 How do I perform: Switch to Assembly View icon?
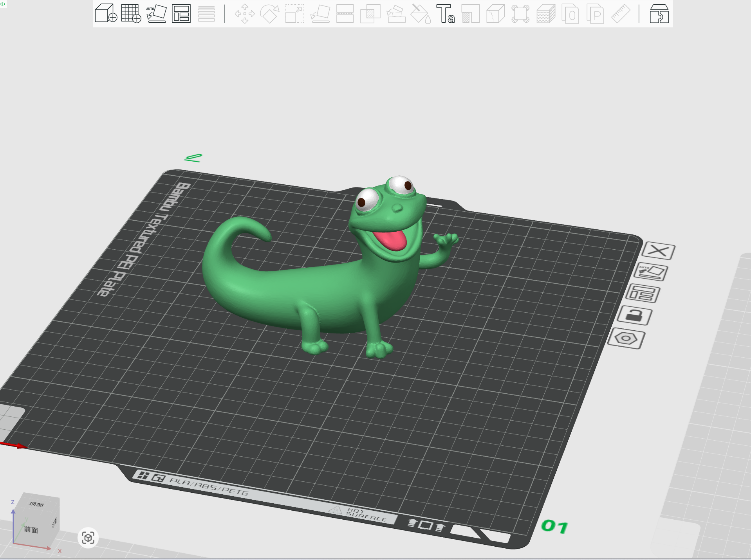pyautogui.click(x=659, y=14)
